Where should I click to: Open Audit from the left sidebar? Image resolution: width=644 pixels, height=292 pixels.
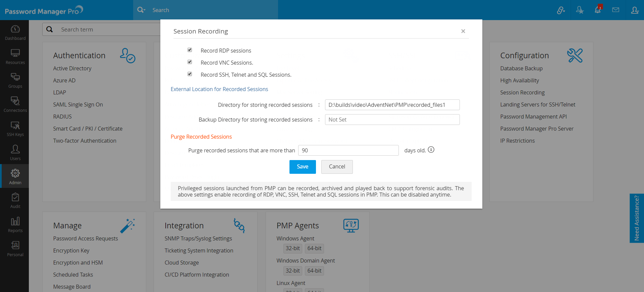click(15, 201)
